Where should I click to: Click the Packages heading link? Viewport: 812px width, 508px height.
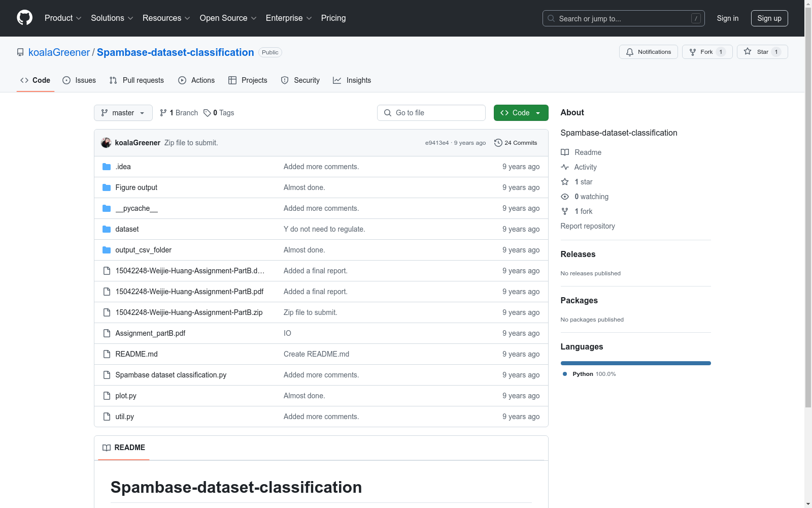579,301
